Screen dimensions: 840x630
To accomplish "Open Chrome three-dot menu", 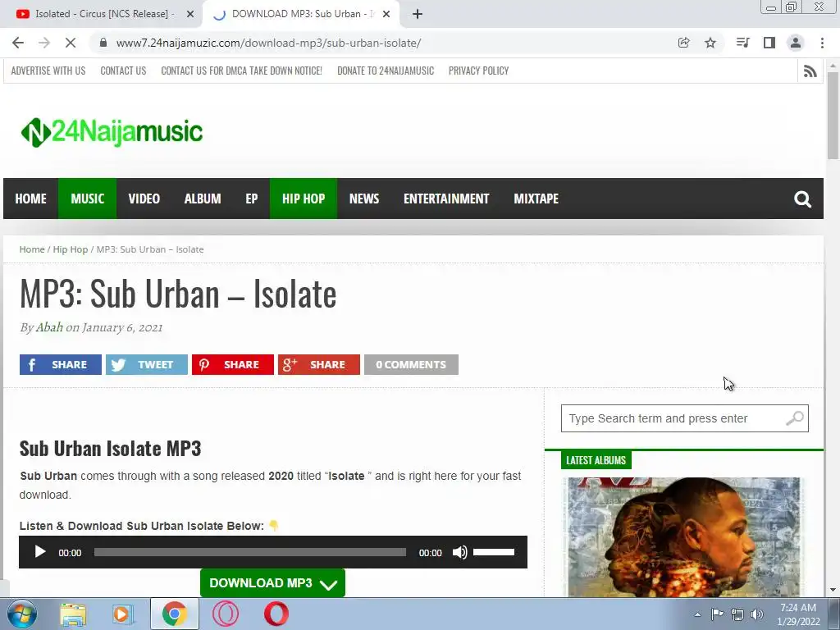I will pyautogui.click(x=822, y=43).
